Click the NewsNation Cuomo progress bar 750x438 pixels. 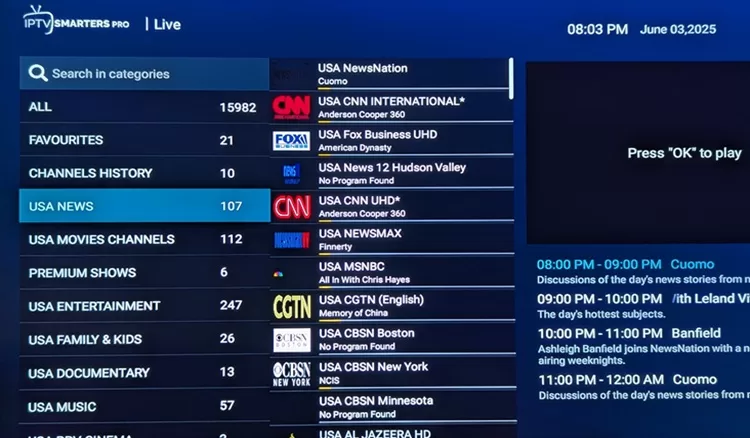(x=413, y=88)
